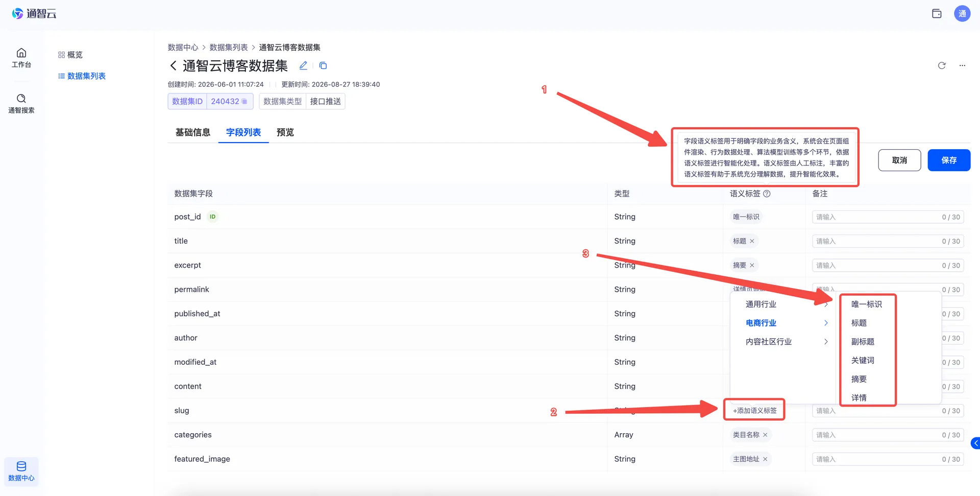Click the 备注 input for title row
Screen dimensions: 980x496
pos(888,241)
